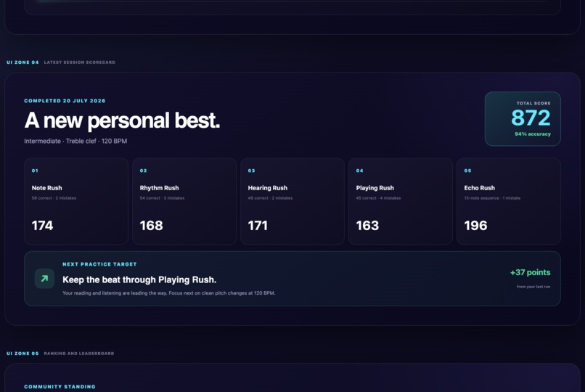Click the '01' index on Note Rush card
The height and width of the screenshot is (392, 585).
(x=35, y=171)
